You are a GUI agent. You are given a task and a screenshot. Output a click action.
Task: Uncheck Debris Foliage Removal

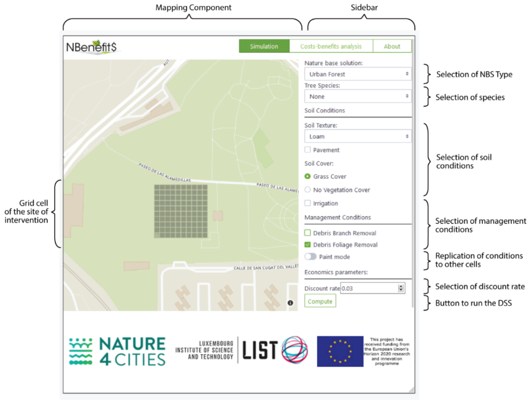pyautogui.click(x=307, y=244)
